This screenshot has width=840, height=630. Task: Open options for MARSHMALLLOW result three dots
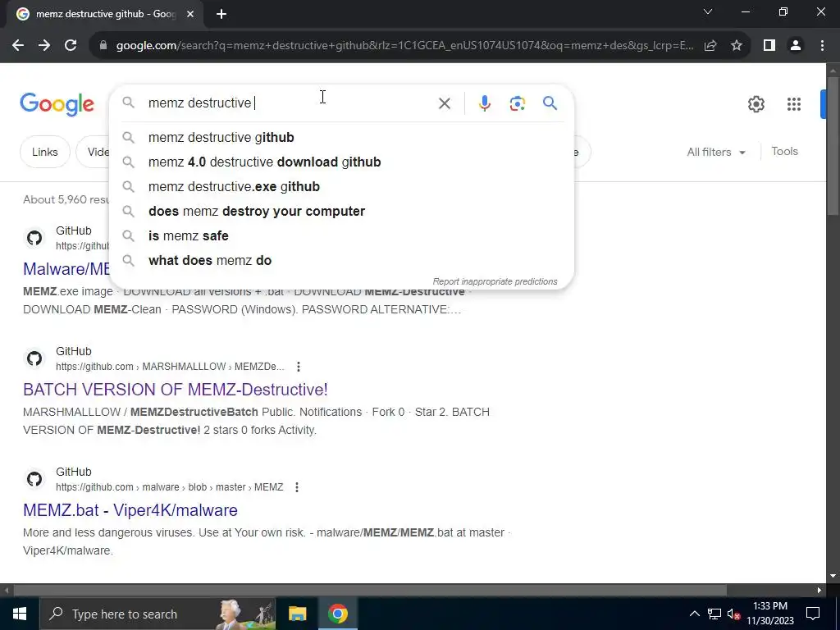pos(299,367)
